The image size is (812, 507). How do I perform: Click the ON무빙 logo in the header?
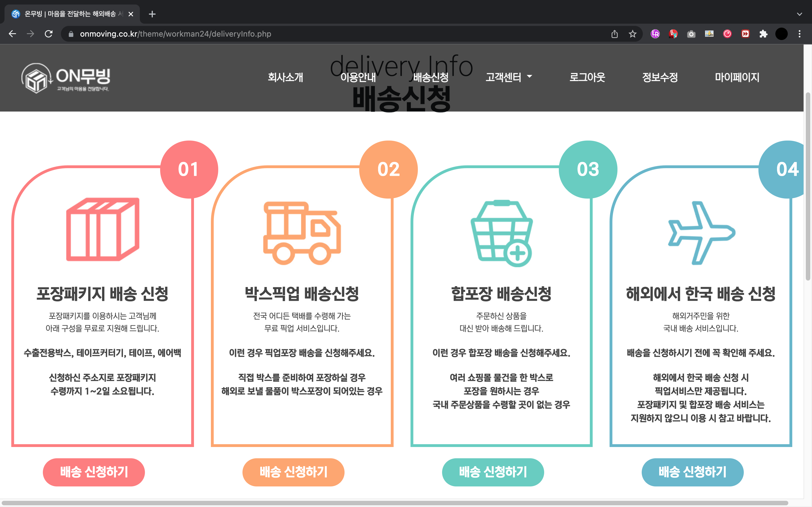66,78
